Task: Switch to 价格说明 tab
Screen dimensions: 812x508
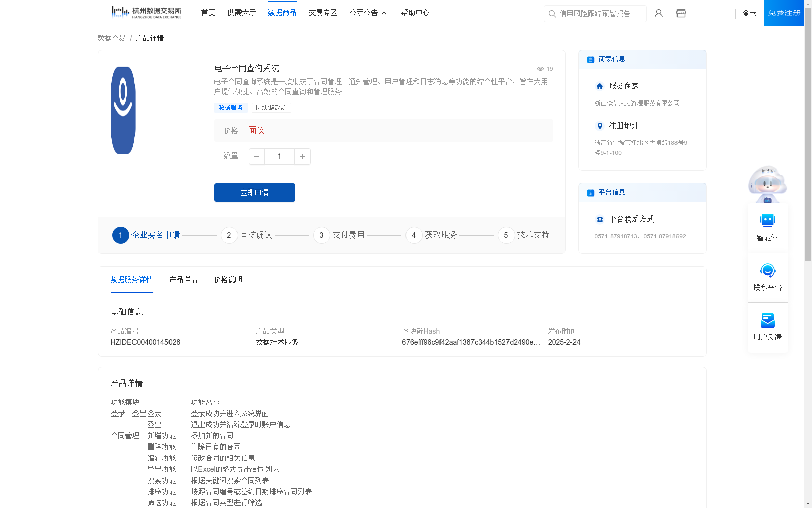Action: click(x=228, y=280)
